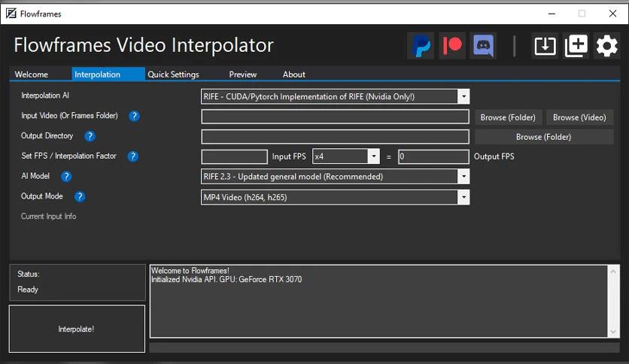This screenshot has width=629, height=364.
Task: Click the download updates icon
Action: tap(545, 46)
